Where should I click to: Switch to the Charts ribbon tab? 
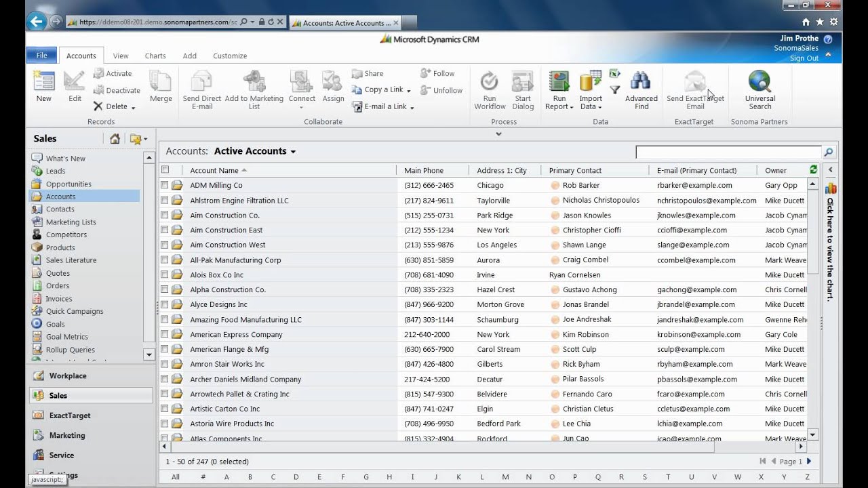(155, 56)
